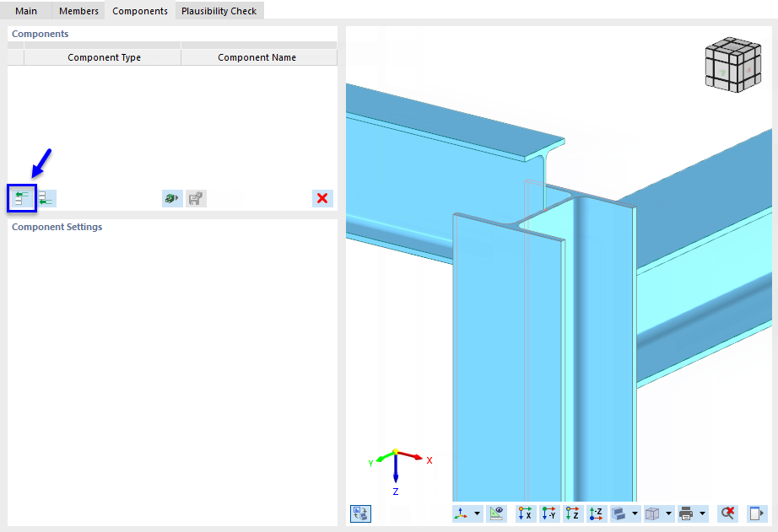Open dropdown next to wireframe cube icon
Viewport: 778px width, 532px height.
668,513
